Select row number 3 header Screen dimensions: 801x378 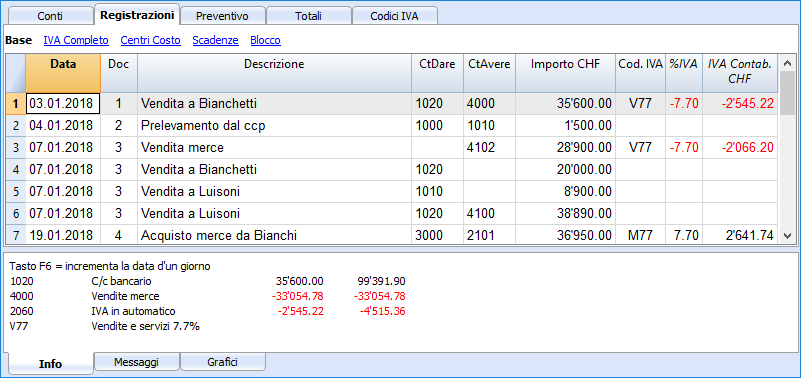click(x=15, y=148)
